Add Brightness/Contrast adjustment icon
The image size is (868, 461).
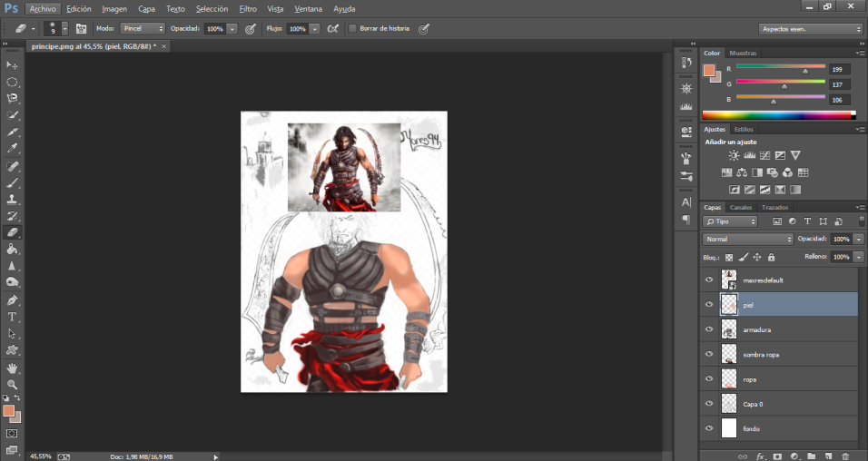[734, 155]
